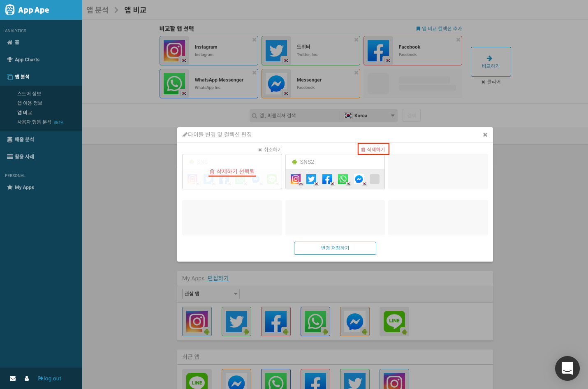The width and height of the screenshot is (588, 389).
Task: Click 앱 비교 컬렉션 추가 link
Action: (x=439, y=28)
